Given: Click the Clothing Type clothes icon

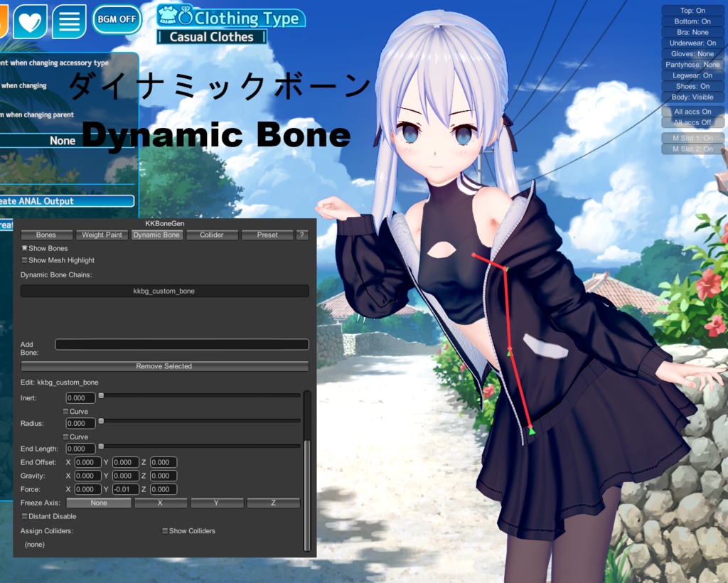Looking at the screenshot, I should [x=167, y=16].
